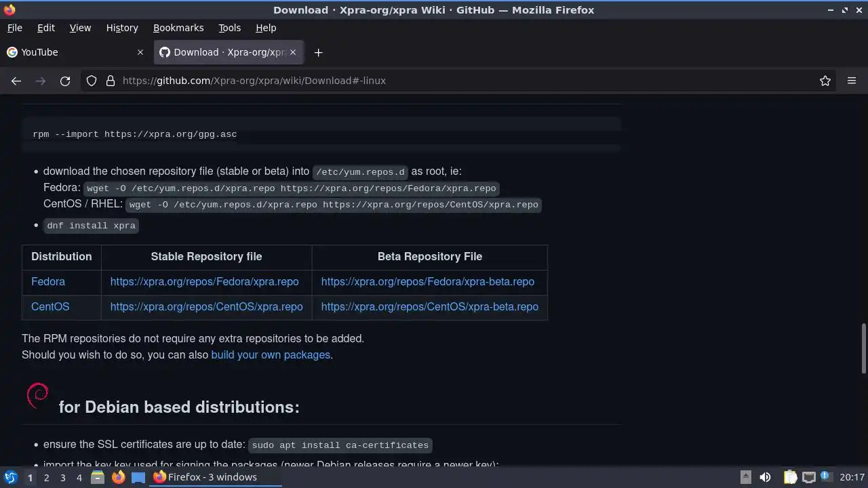This screenshot has height=488, width=868.
Task: Open the File menu
Action: (14, 28)
